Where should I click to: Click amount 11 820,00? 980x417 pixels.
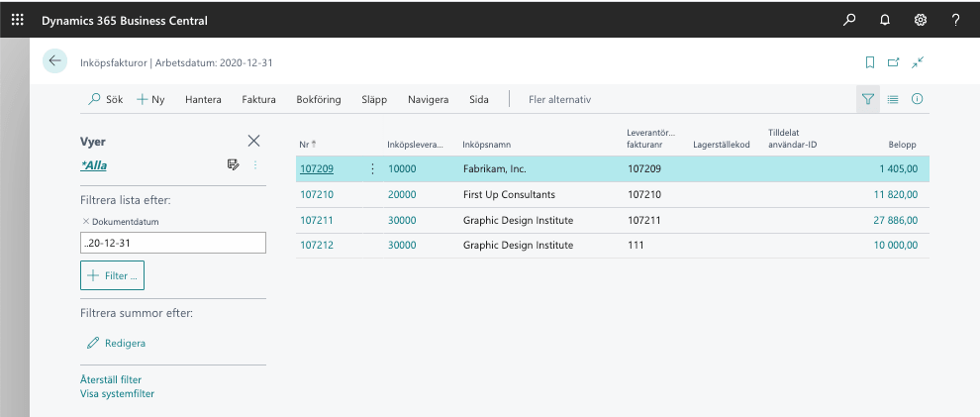coord(896,194)
